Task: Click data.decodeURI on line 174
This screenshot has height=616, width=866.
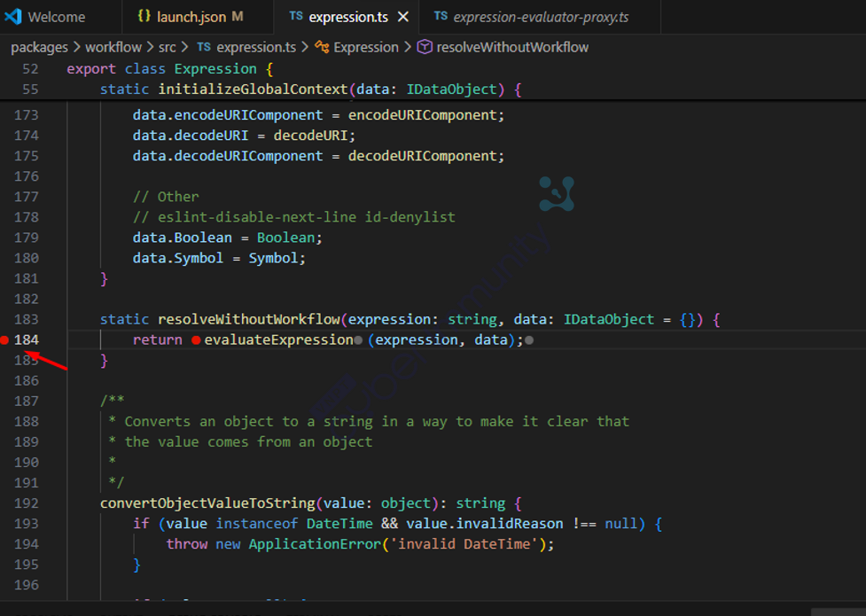Action: 191,136
